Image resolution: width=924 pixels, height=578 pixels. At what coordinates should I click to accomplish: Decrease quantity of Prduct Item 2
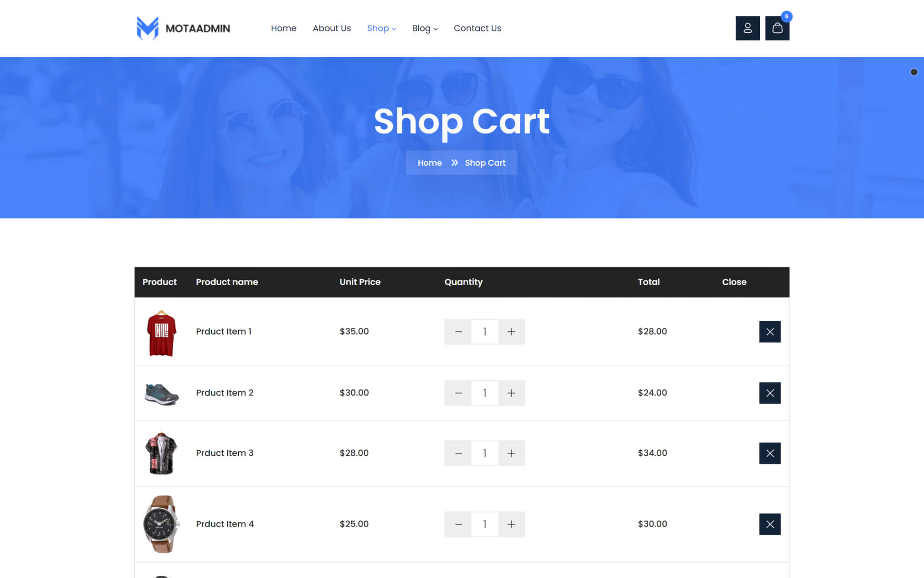(458, 393)
